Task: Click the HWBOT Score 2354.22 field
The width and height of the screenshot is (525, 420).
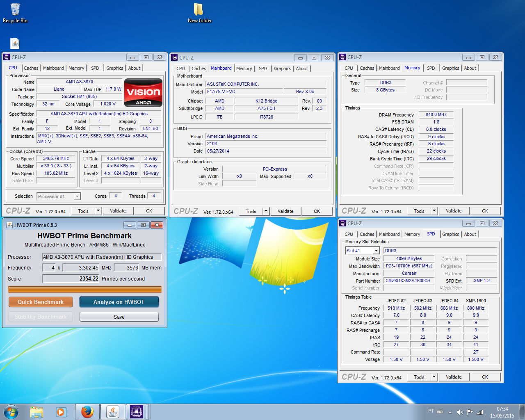Action: click(71, 278)
